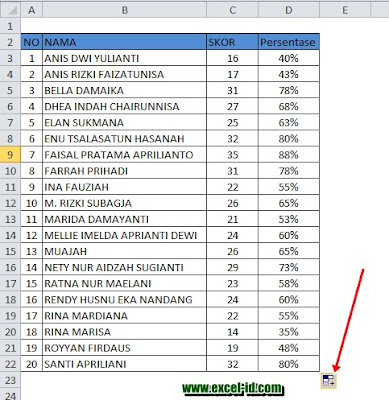Select cell ANIS DWI YULIANTI
The image size is (389, 400).
click(x=124, y=58)
